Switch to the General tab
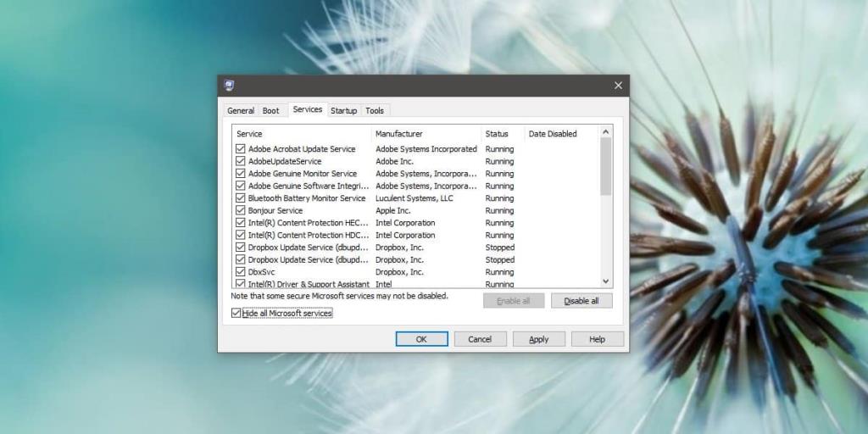The image size is (868, 434). [x=241, y=111]
